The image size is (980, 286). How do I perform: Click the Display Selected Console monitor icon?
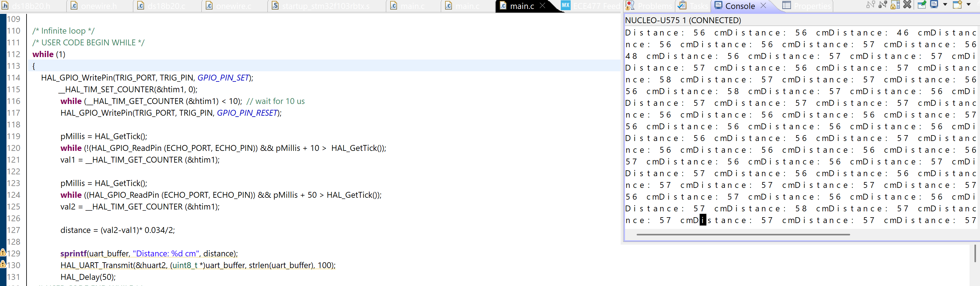coord(934,5)
